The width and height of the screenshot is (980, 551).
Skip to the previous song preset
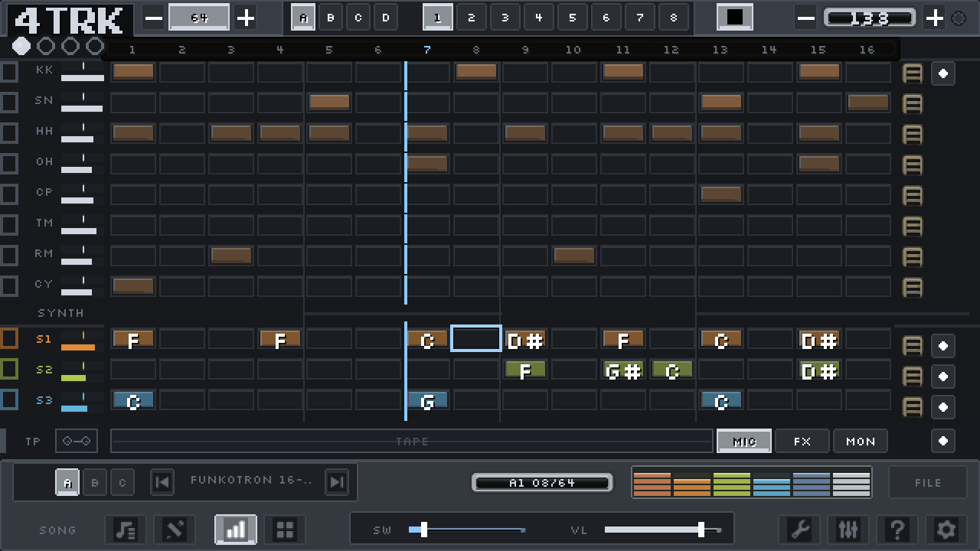[162, 481]
